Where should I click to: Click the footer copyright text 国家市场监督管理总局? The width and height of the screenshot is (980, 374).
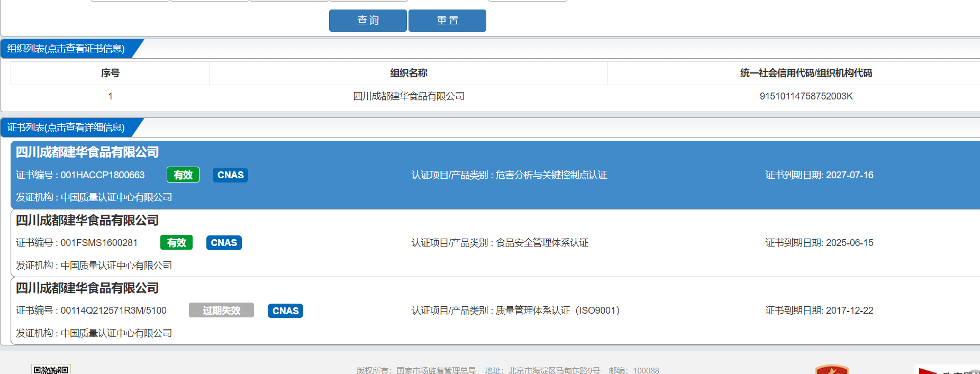pos(436,370)
